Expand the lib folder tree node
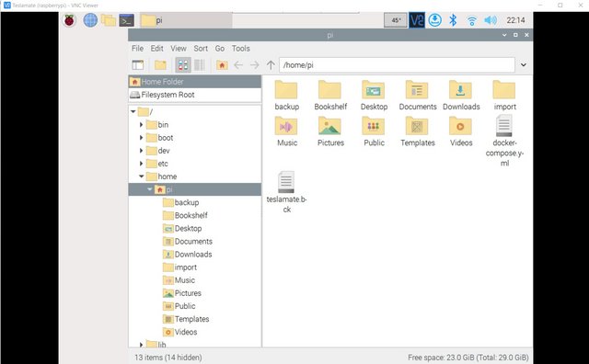This screenshot has height=364, width=589. [x=141, y=344]
